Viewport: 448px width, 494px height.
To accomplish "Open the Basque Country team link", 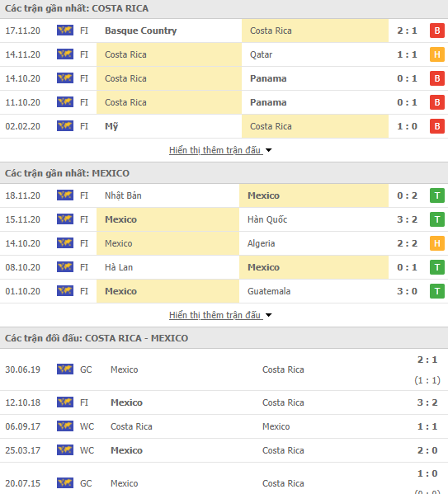I will click(x=140, y=31).
